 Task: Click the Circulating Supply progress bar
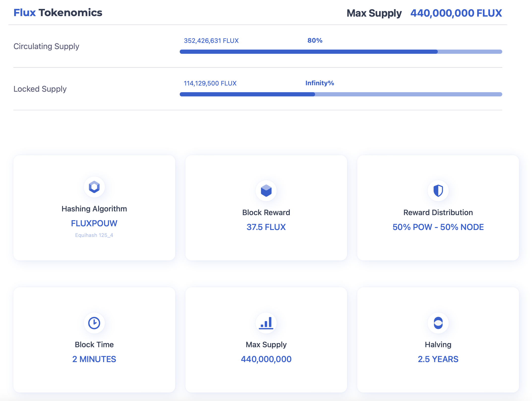341,52
